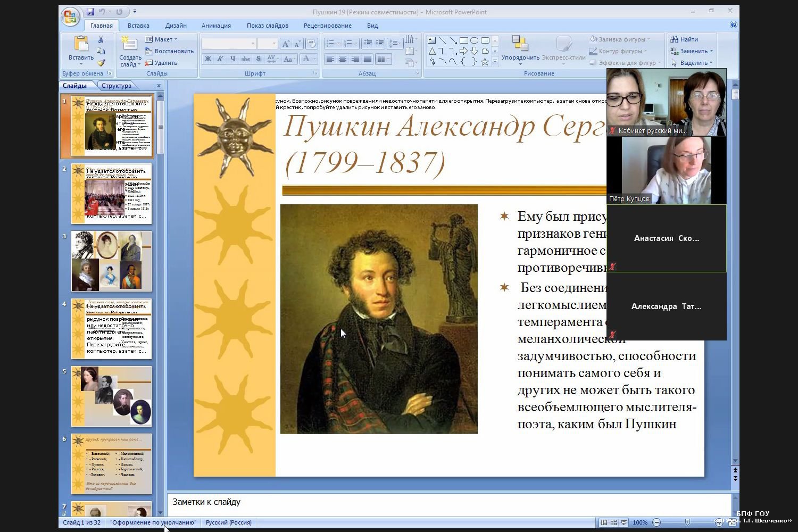Undo last action in quick access toolbar

click(102, 12)
